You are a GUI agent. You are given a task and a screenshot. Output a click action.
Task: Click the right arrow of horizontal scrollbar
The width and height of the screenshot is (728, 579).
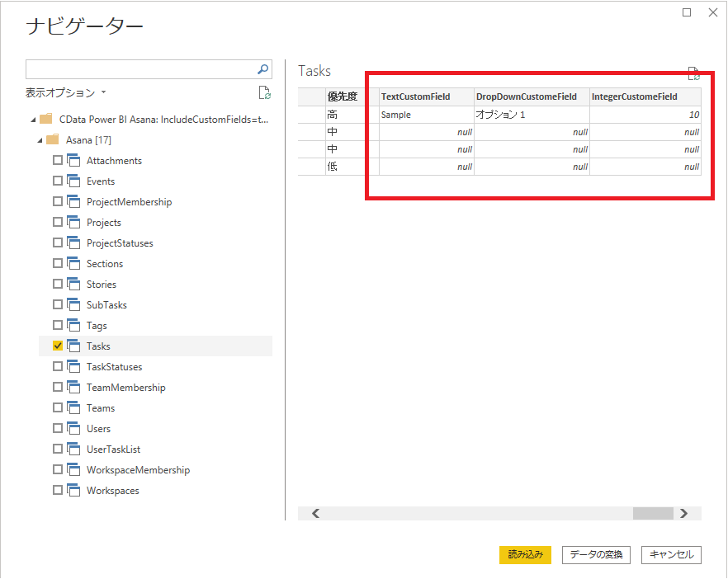(x=683, y=513)
